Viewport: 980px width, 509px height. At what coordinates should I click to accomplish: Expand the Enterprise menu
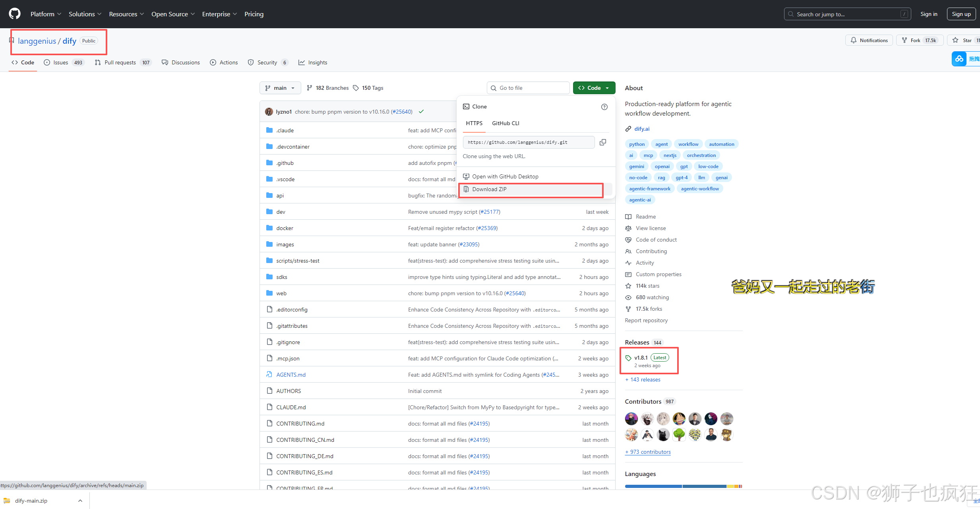219,14
